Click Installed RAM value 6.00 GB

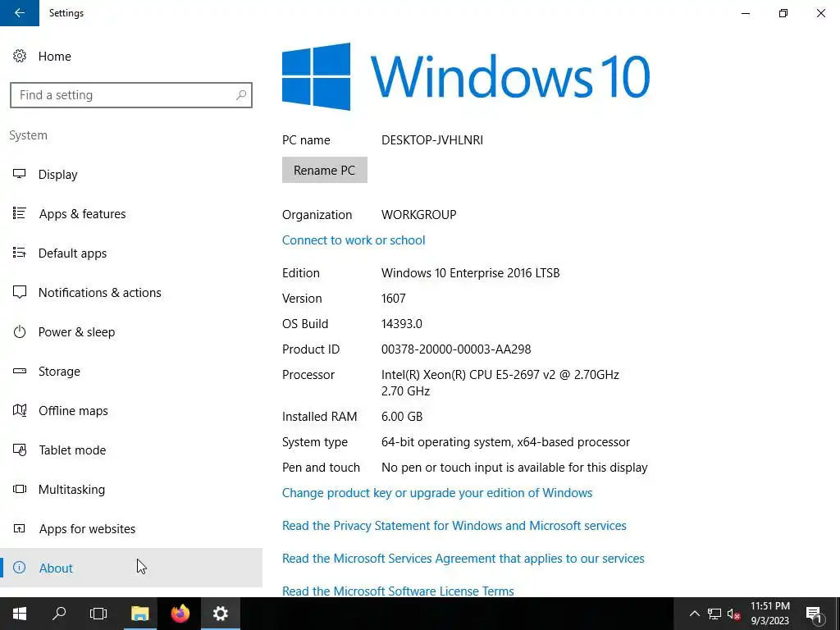[402, 416]
